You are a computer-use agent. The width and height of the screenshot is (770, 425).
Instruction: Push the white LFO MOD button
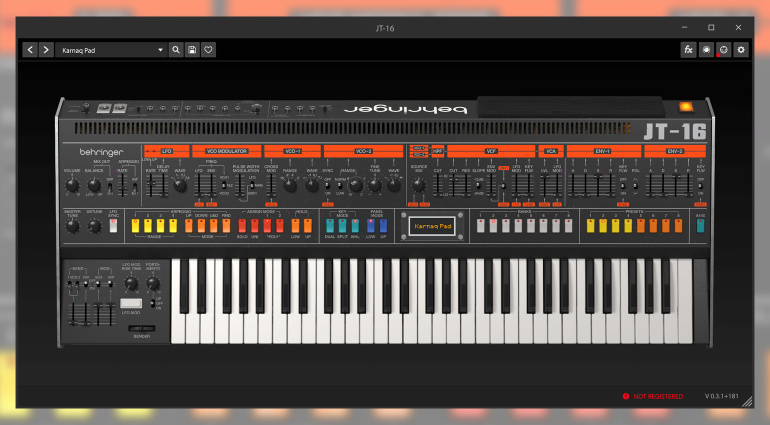[131, 303]
